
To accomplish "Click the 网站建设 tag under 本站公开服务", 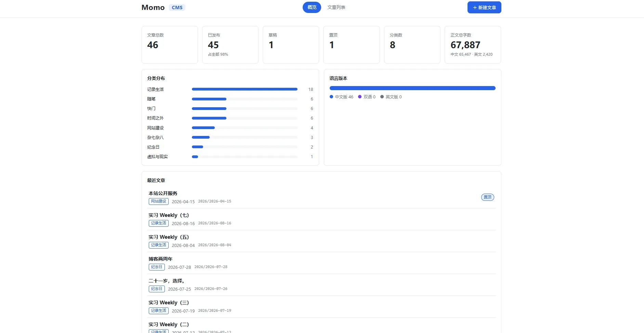I will click(159, 202).
